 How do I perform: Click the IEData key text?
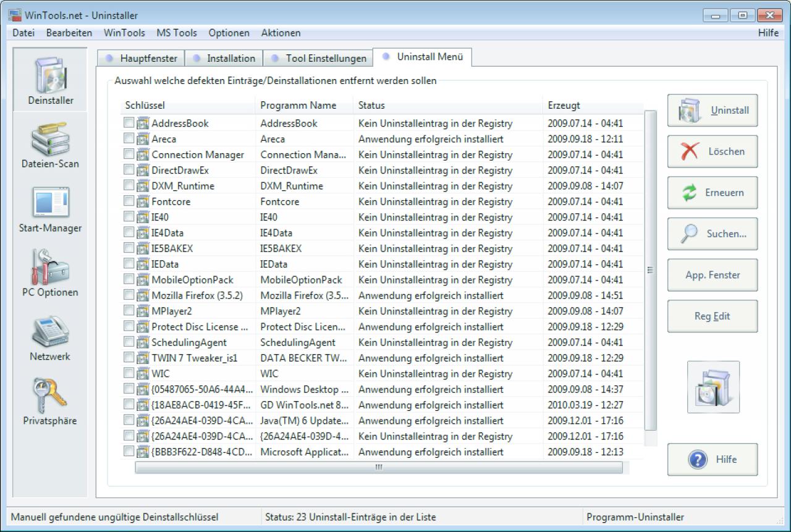tap(165, 264)
